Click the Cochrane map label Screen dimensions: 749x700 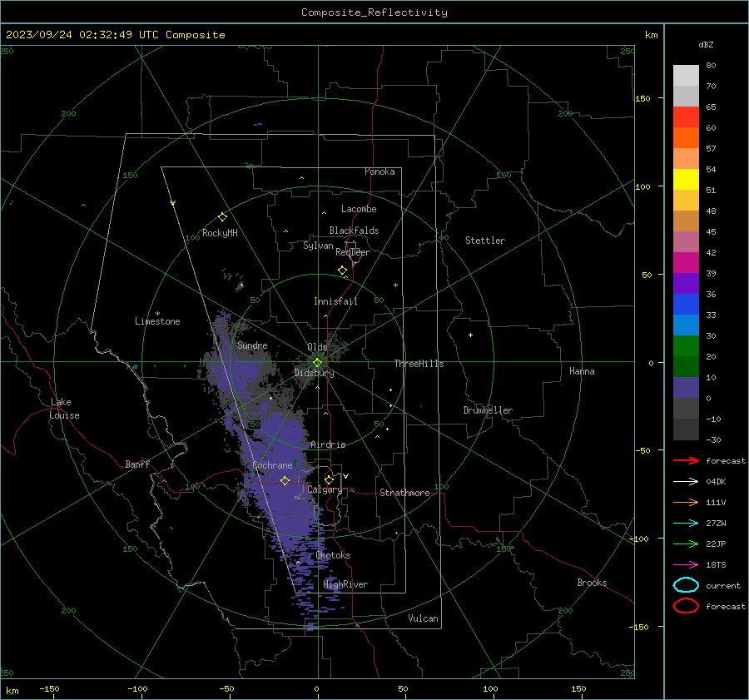272,465
